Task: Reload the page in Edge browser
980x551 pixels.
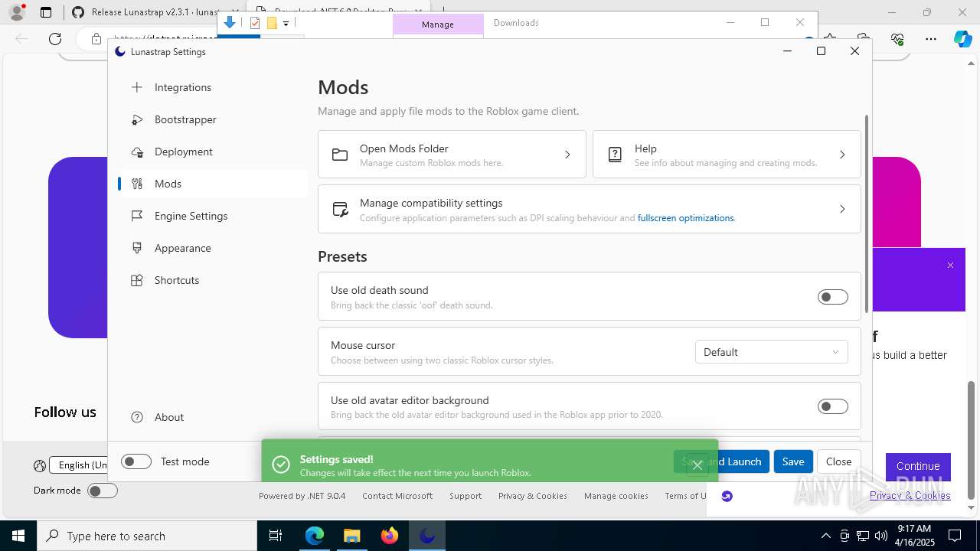Action: pyautogui.click(x=55, y=38)
